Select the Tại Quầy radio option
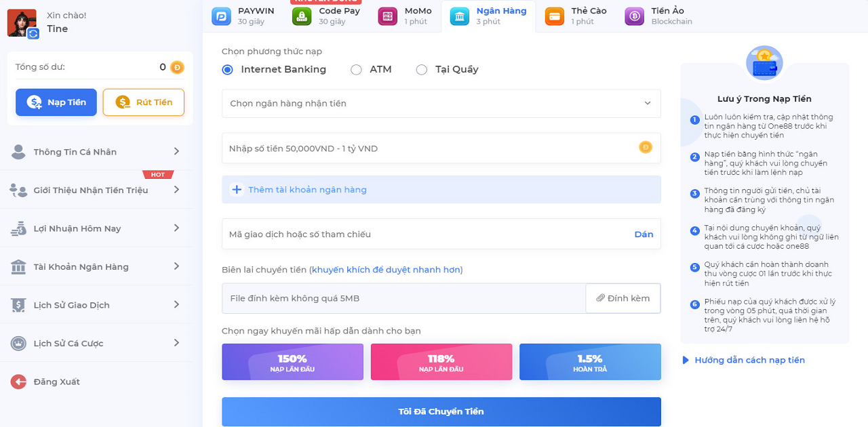Viewport: 868px width, 427px height. [x=422, y=69]
